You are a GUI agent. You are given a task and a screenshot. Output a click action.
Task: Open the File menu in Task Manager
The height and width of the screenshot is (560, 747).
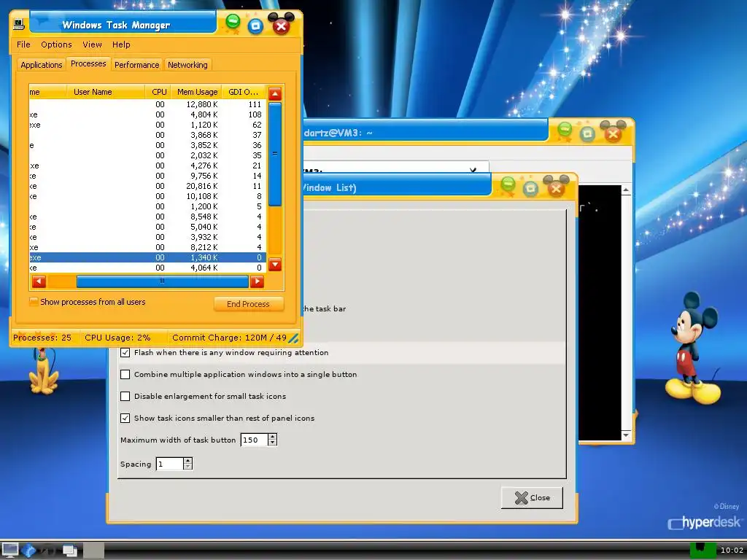point(23,44)
